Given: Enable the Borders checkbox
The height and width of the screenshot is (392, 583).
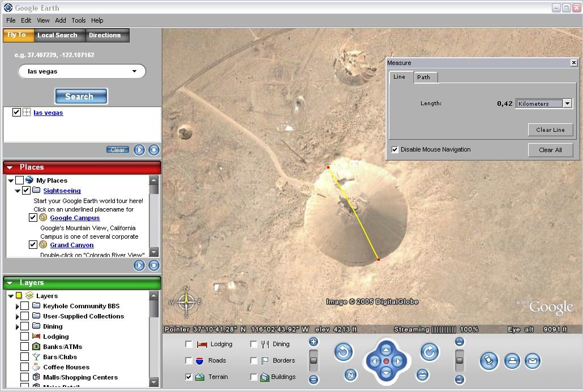Looking at the screenshot, I should (254, 360).
